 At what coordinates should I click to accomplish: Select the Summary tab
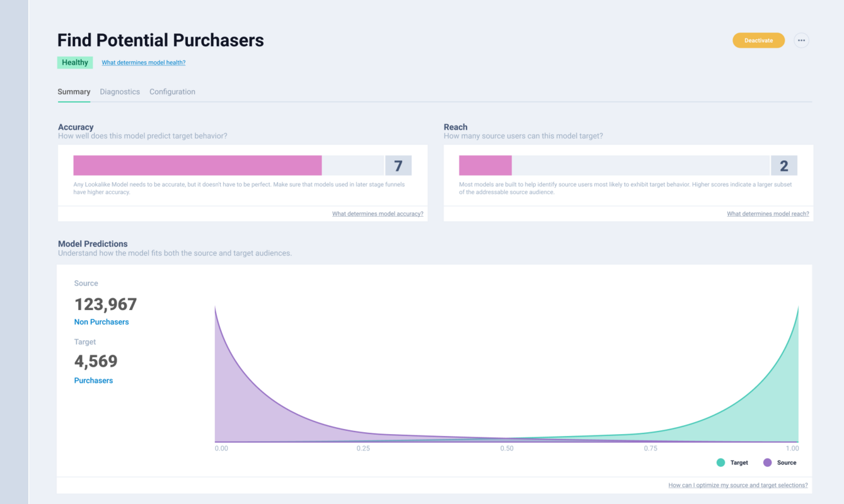[x=73, y=91]
